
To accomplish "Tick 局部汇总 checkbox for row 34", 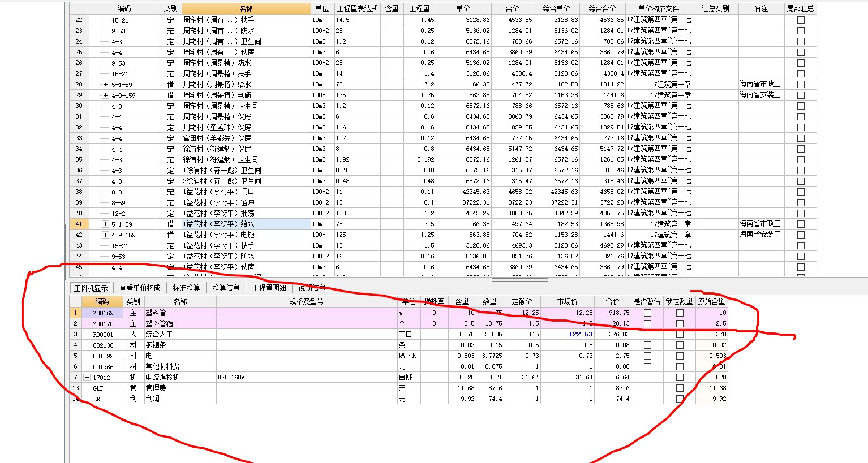I will 801,149.
